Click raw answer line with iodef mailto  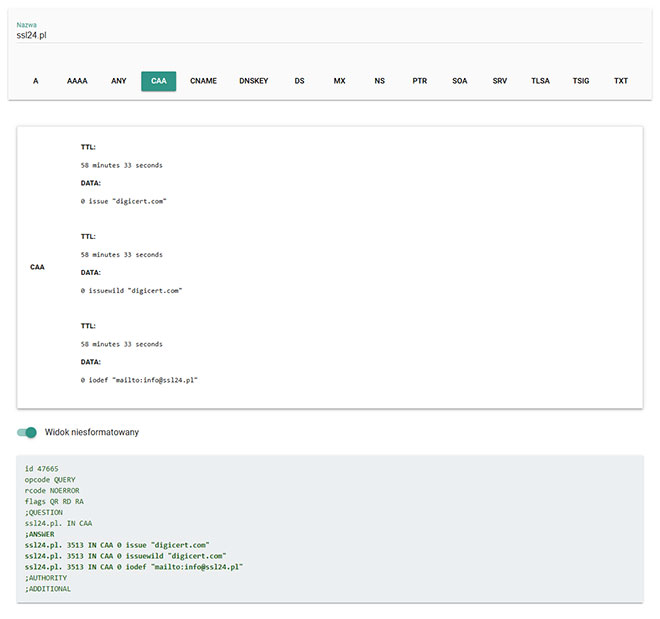[x=134, y=567]
